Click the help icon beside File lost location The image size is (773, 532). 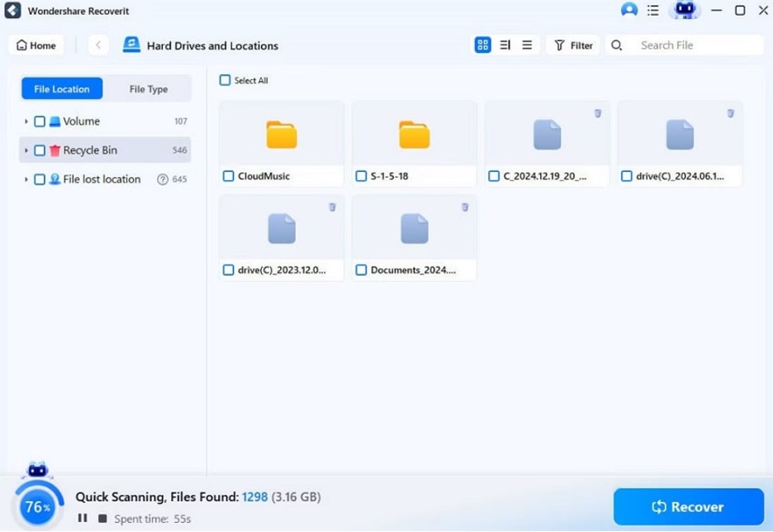point(163,179)
